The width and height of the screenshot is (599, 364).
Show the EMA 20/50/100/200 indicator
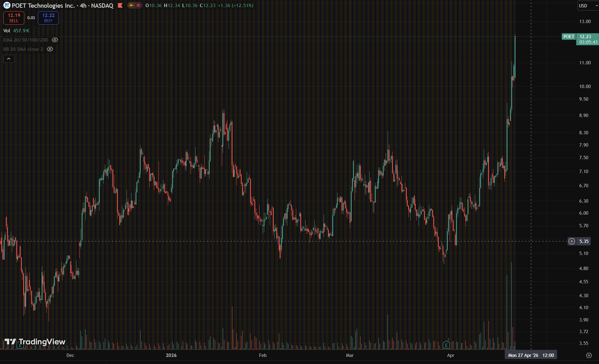pos(55,40)
